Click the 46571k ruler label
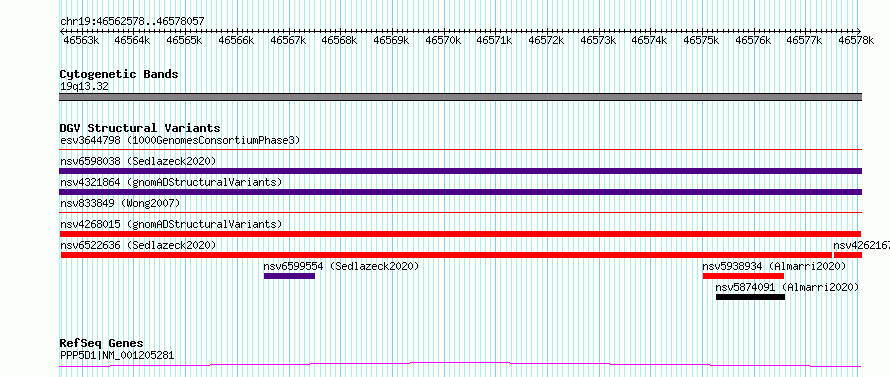Screen dimensions: 890x377 pos(494,40)
